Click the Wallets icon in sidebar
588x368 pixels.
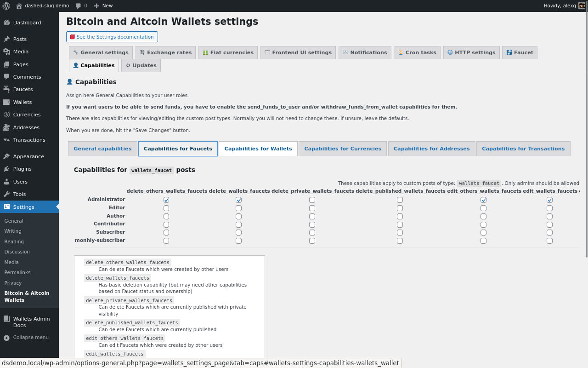6,102
